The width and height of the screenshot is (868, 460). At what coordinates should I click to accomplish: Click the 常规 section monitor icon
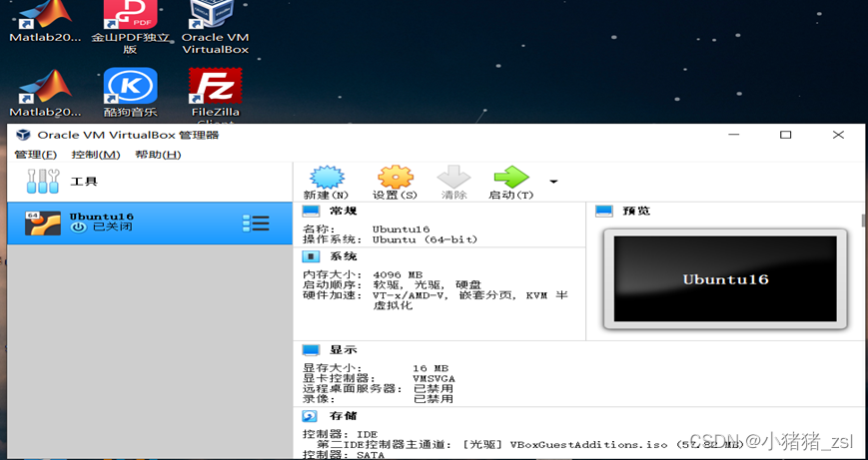311,211
